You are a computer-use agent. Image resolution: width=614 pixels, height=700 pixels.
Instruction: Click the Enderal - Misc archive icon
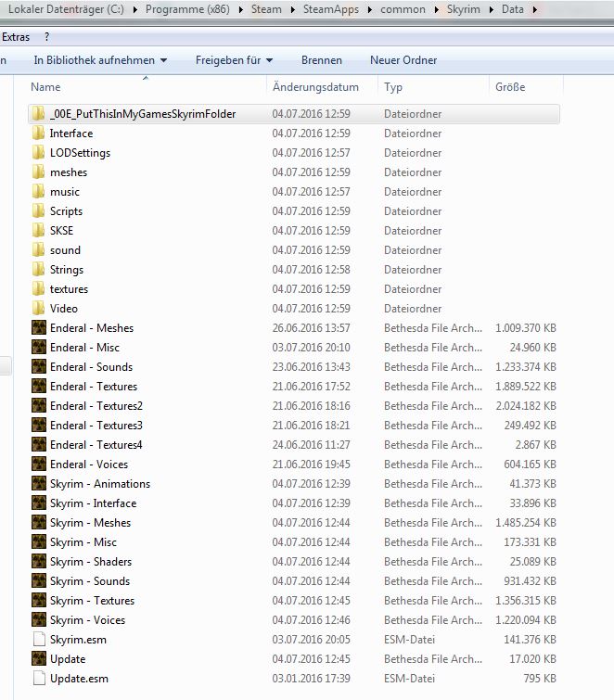39,348
